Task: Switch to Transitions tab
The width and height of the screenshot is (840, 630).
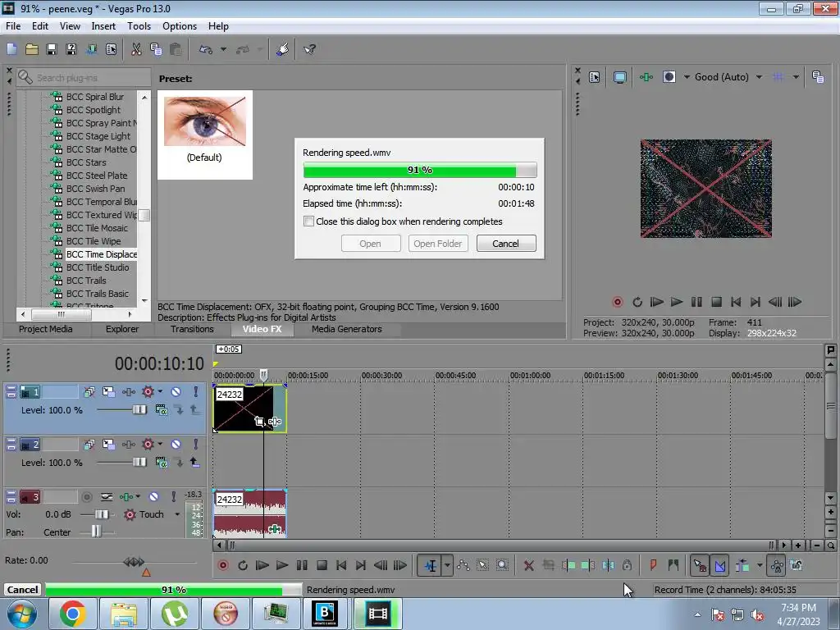Action: (192, 329)
